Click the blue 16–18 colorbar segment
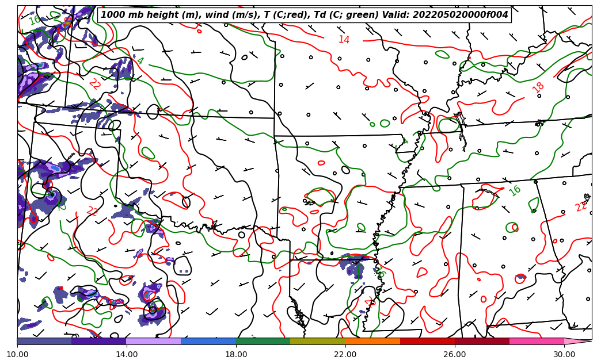The width and height of the screenshot is (597, 364). (208, 341)
